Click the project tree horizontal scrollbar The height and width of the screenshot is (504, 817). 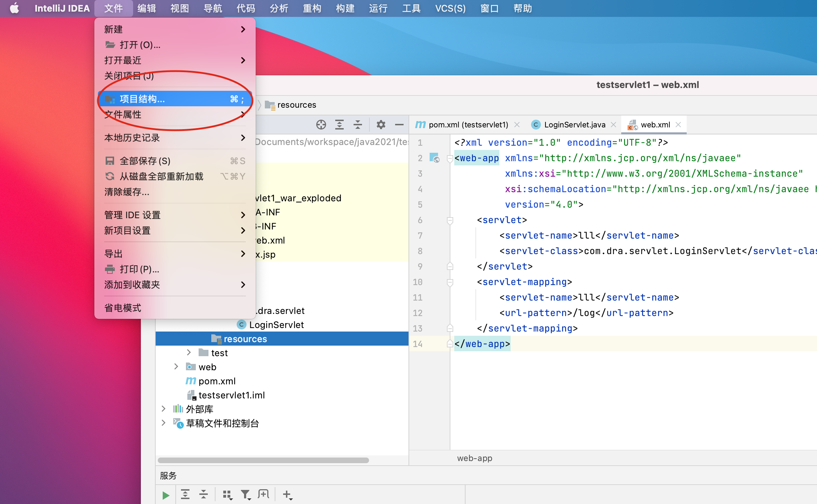[x=263, y=460]
